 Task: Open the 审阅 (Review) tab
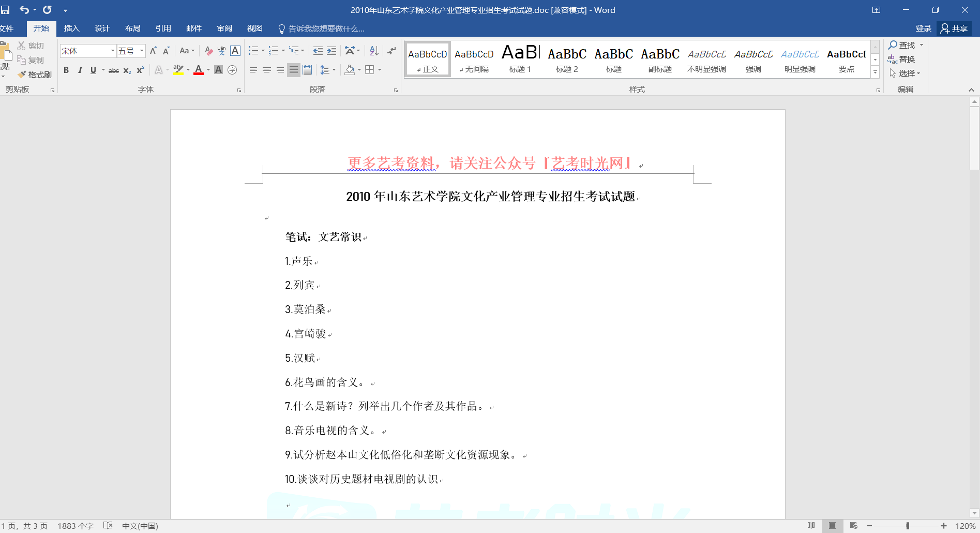tap(224, 28)
